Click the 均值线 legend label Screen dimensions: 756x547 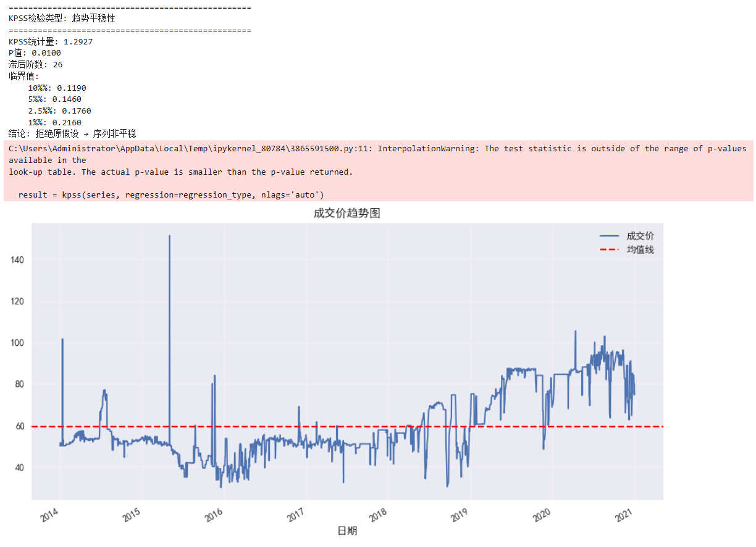(640, 249)
